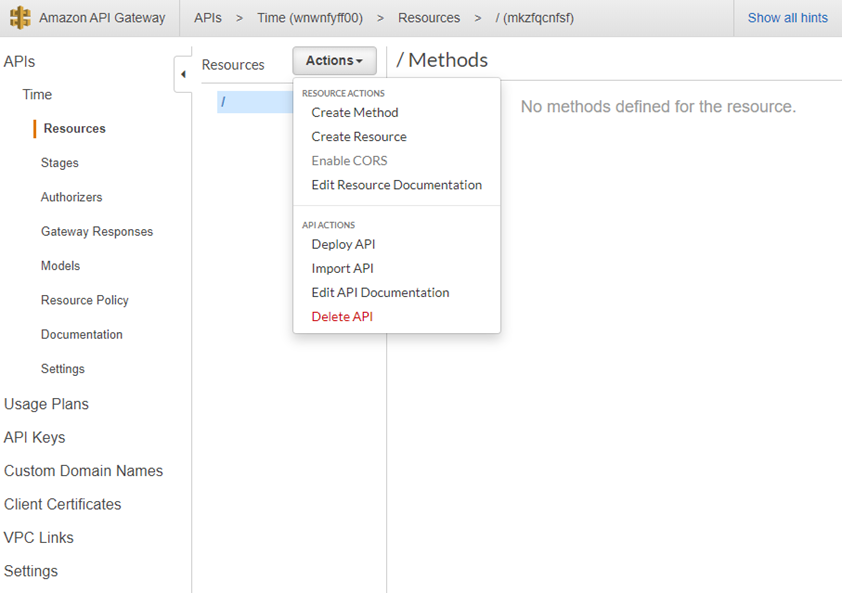Click the Resources breadcrumb link
The width and height of the screenshot is (842, 593).
click(429, 18)
